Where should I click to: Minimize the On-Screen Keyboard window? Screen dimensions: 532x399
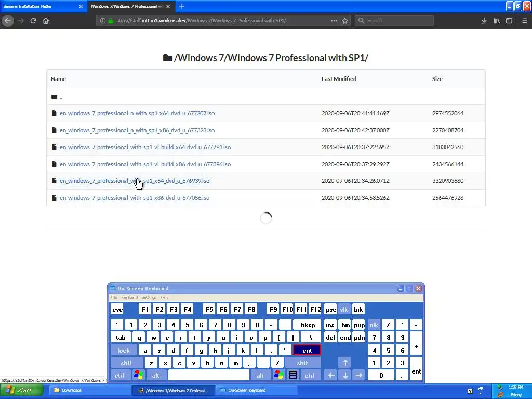pos(401,288)
